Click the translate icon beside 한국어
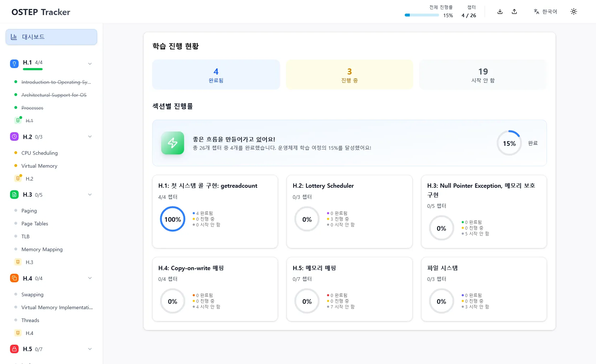596x364 pixels. click(537, 11)
